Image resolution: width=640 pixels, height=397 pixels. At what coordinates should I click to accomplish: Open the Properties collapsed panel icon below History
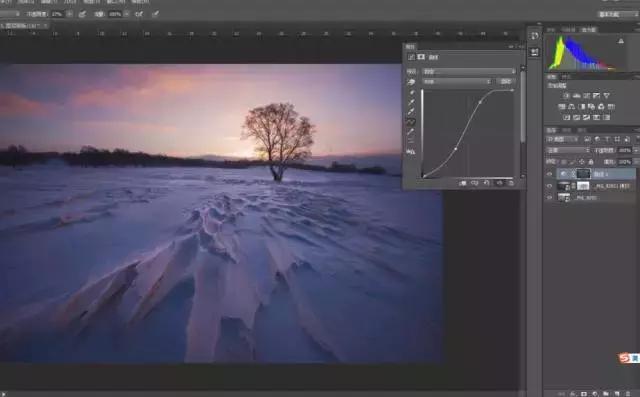point(534,52)
